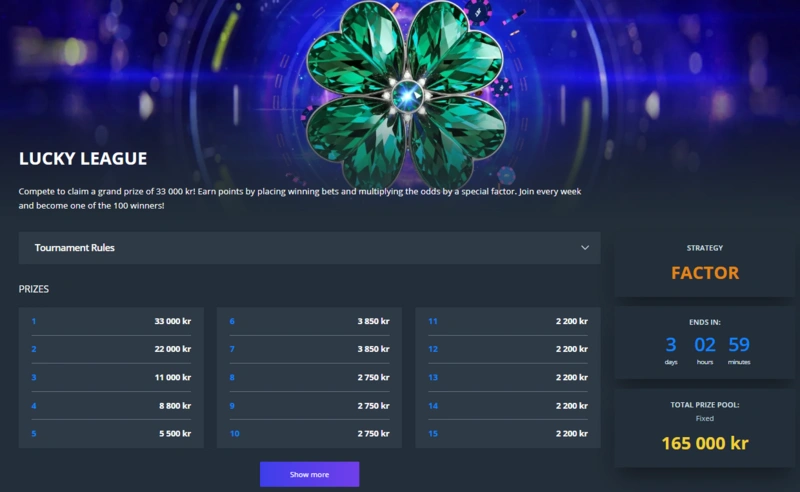Select the 5th place 5 500 kr row
Screen dimensions: 800x492
point(110,434)
